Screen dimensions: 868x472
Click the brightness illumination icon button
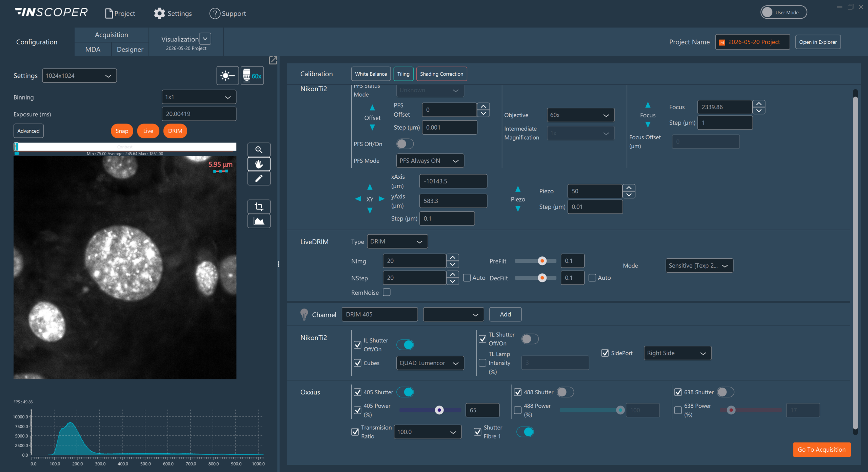[x=228, y=76]
